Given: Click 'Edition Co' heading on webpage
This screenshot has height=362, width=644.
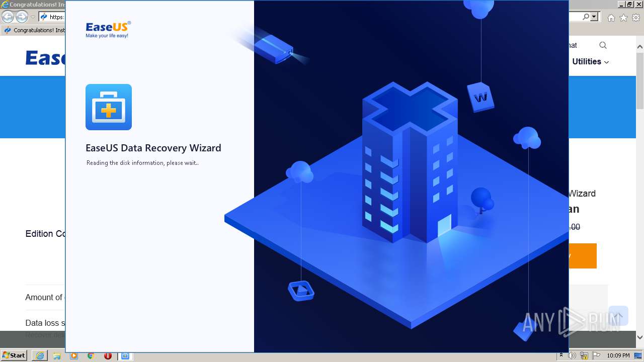Looking at the screenshot, I should click(x=45, y=234).
